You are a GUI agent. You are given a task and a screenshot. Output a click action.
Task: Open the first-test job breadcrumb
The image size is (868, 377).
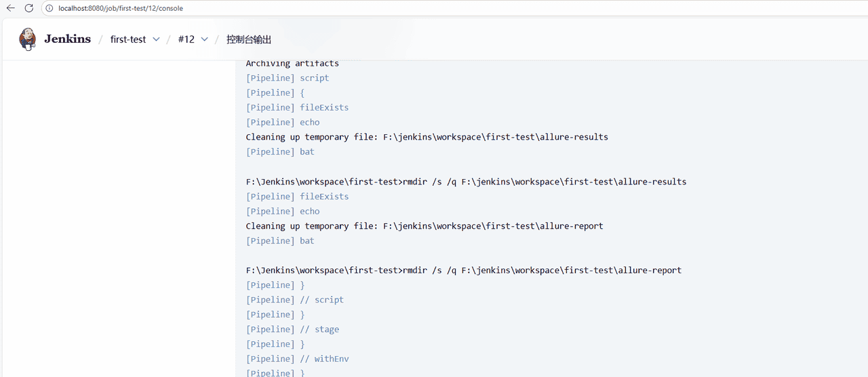tap(128, 39)
